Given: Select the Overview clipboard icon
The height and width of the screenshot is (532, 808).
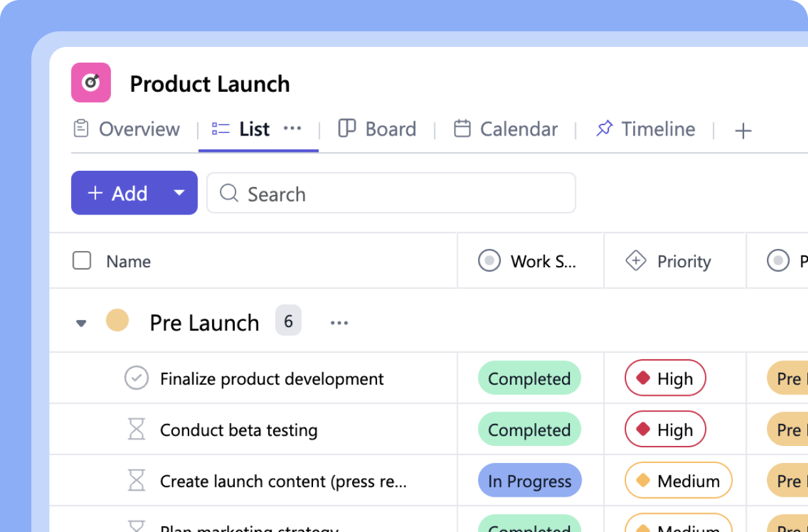Looking at the screenshot, I should tap(81, 128).
